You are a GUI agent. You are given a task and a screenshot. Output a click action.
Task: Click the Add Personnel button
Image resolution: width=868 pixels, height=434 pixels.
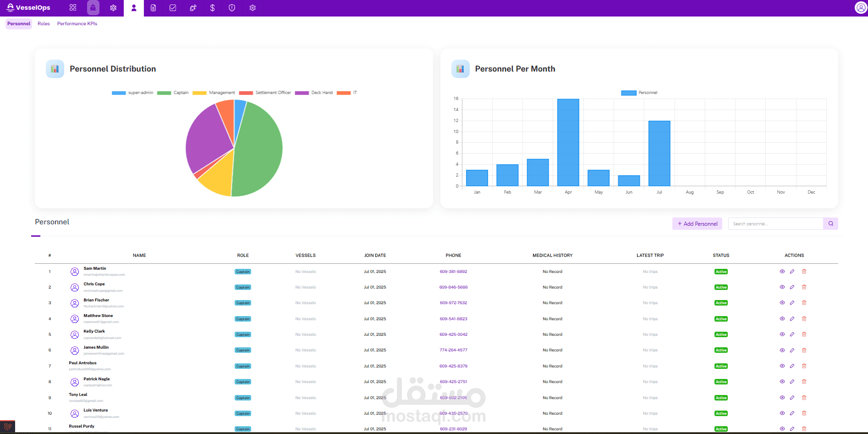coord(697,224)
